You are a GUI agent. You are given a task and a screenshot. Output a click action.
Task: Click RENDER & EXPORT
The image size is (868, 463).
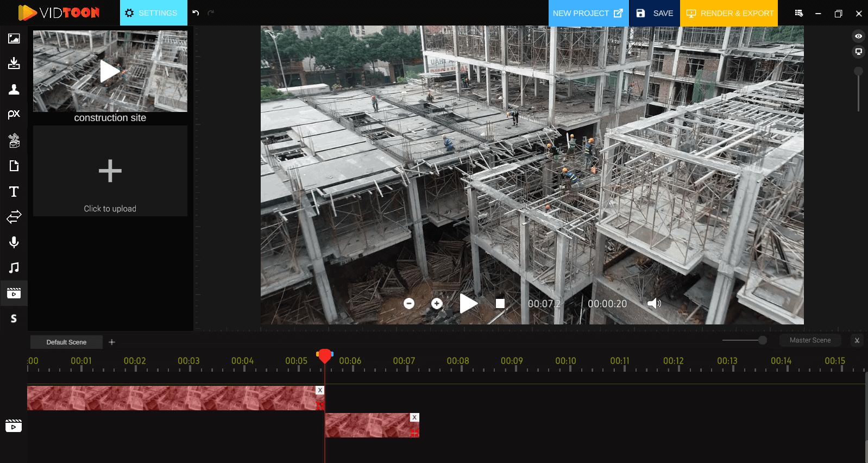click(729, 13)
